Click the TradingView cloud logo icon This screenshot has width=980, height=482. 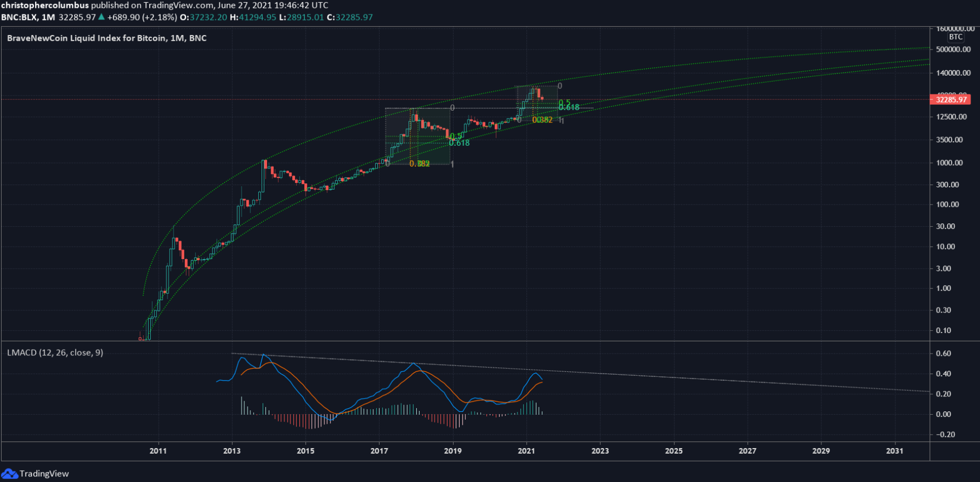[x=9, y=474]
